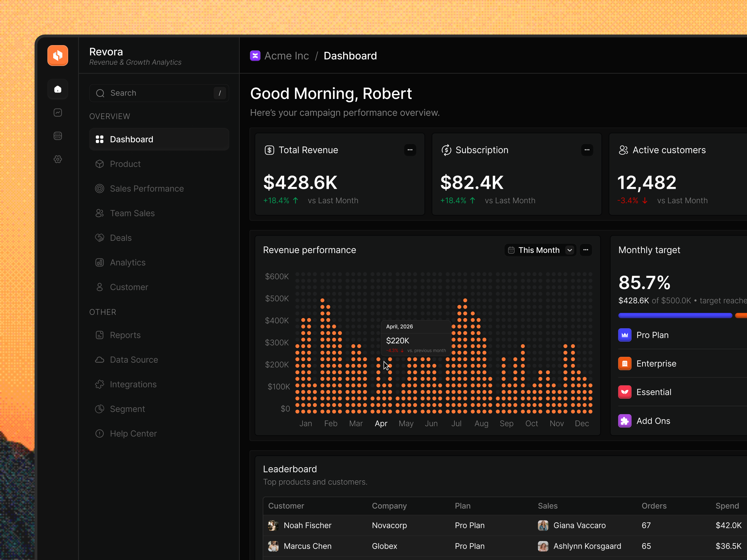Click Ashlynn Korsgaard avatar in leaderboard

tap(543, 546)
